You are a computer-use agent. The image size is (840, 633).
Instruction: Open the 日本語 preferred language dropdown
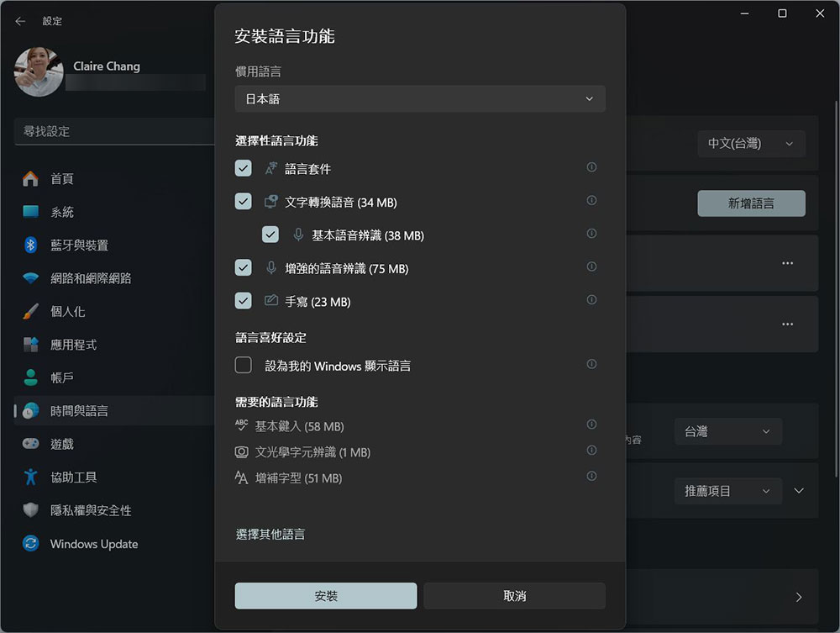(420, 98)
